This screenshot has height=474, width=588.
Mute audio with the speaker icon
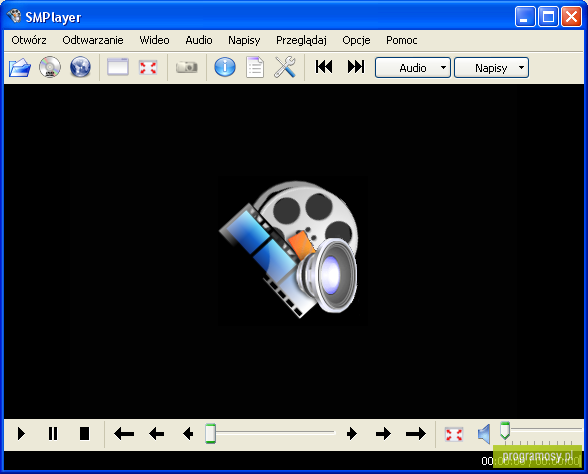tap(484, 434)
